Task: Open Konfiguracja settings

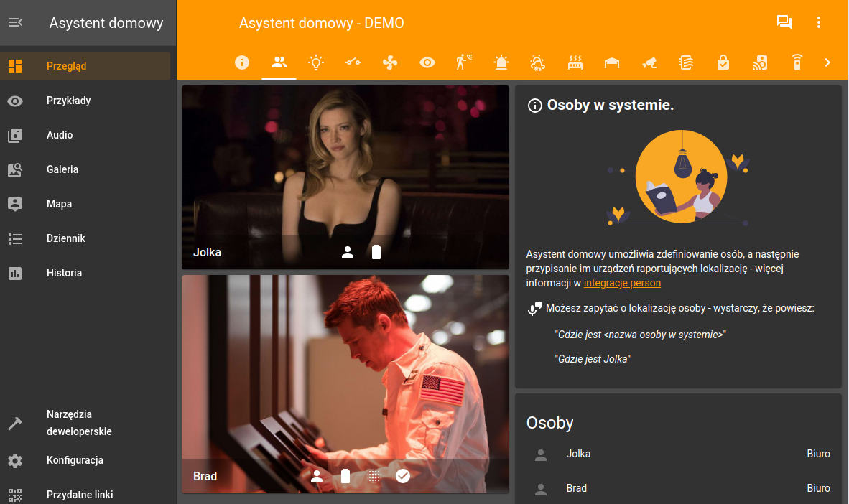Action: pyautogui.click(x=85, y=460)
